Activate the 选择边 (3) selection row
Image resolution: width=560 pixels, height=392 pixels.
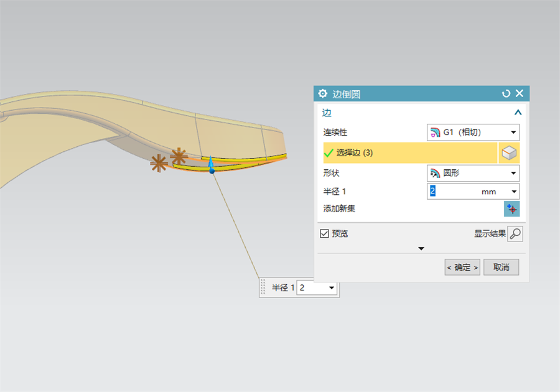410,153
